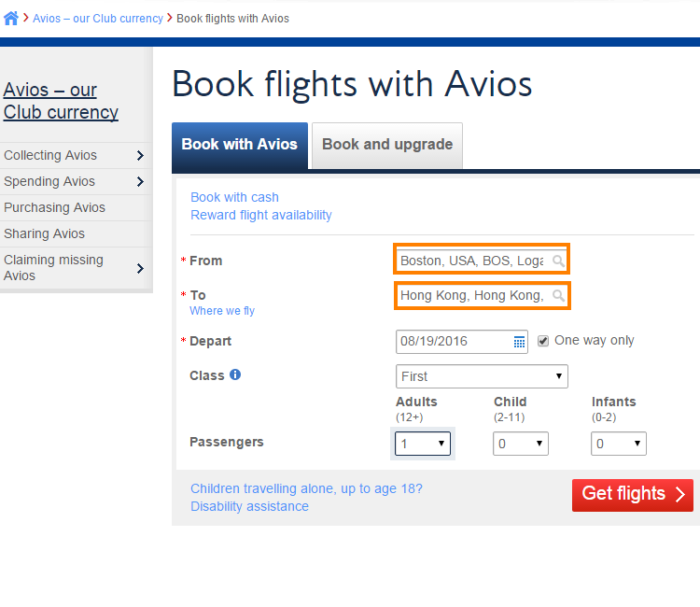
Task: Switch to the Book and upgrade tab
Action: click(387, 145)
